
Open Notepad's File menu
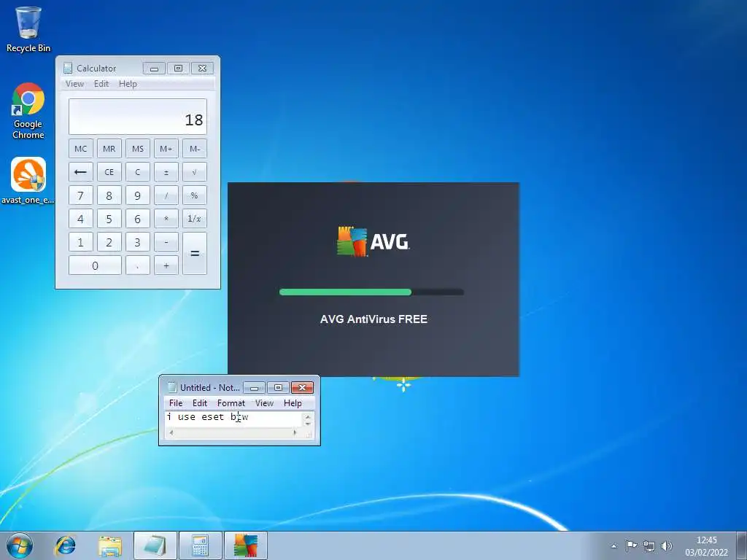176,402
